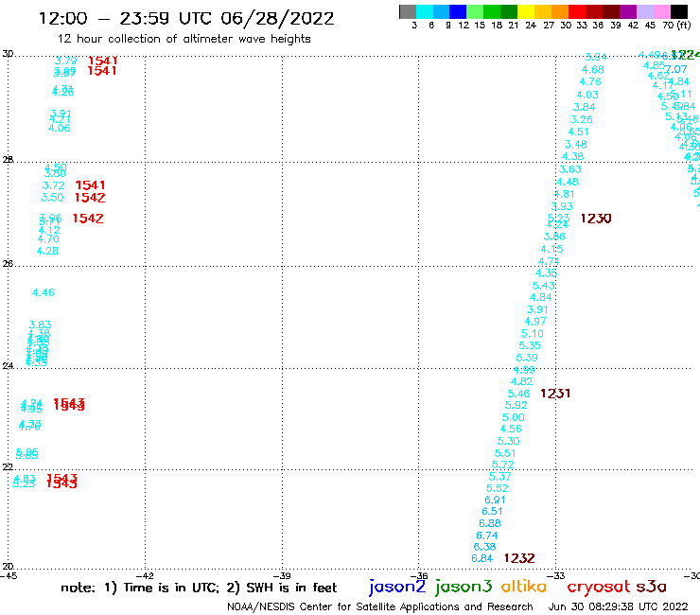Click the -39 longitude axis label
700x615 pixels.
pos(283,575)
